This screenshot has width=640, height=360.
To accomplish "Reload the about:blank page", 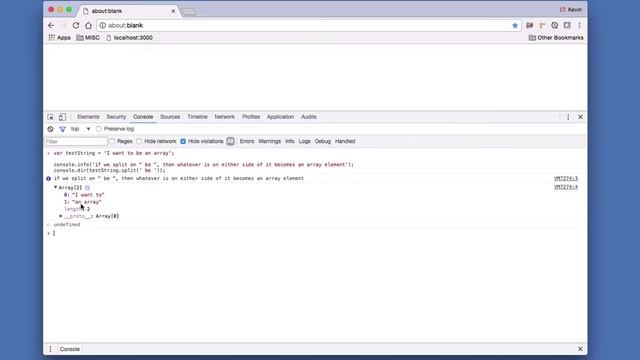I will click(x=76, y=25).
